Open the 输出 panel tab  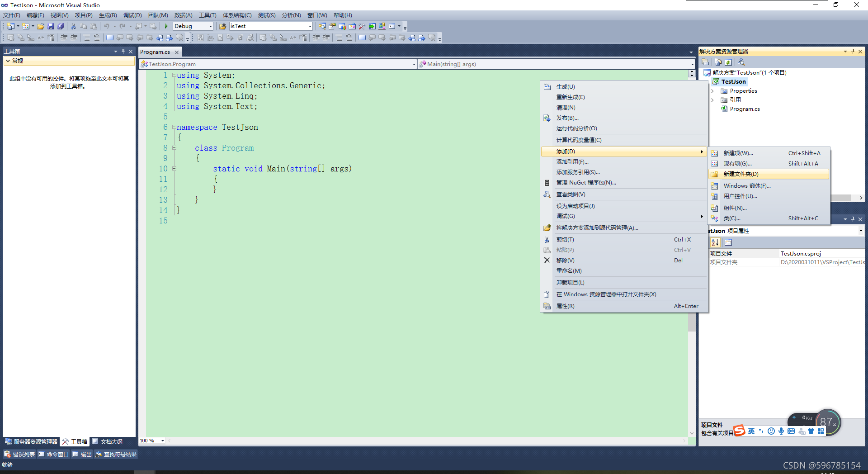point(82,454)
